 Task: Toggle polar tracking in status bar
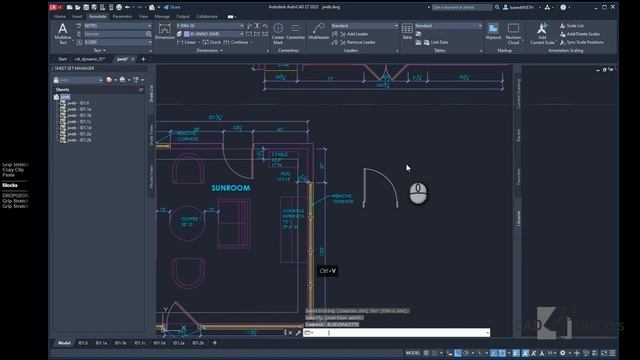click(x=466, y=353)
